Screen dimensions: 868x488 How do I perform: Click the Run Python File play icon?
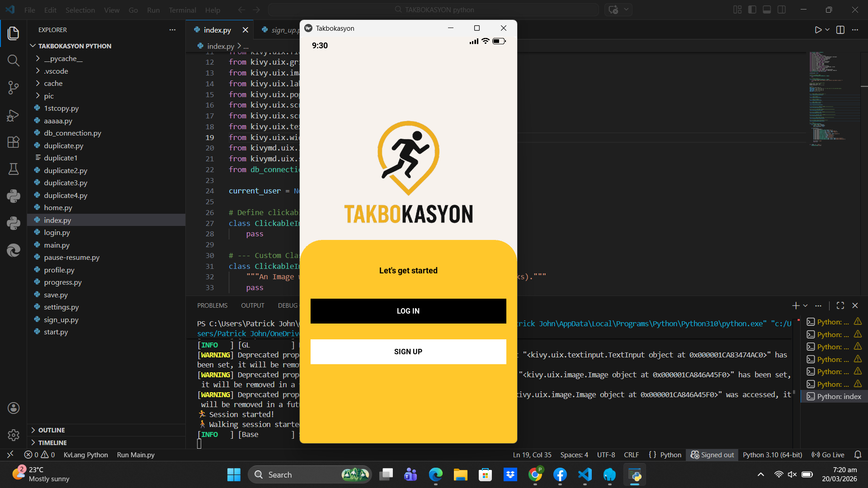tap(818, 30)
